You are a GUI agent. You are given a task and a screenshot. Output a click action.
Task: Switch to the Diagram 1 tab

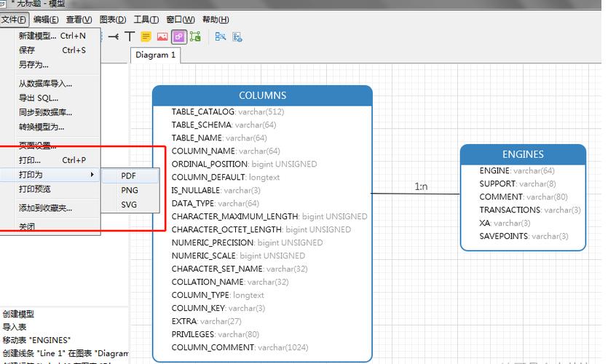pyautogui.click(x=156, y=55)
